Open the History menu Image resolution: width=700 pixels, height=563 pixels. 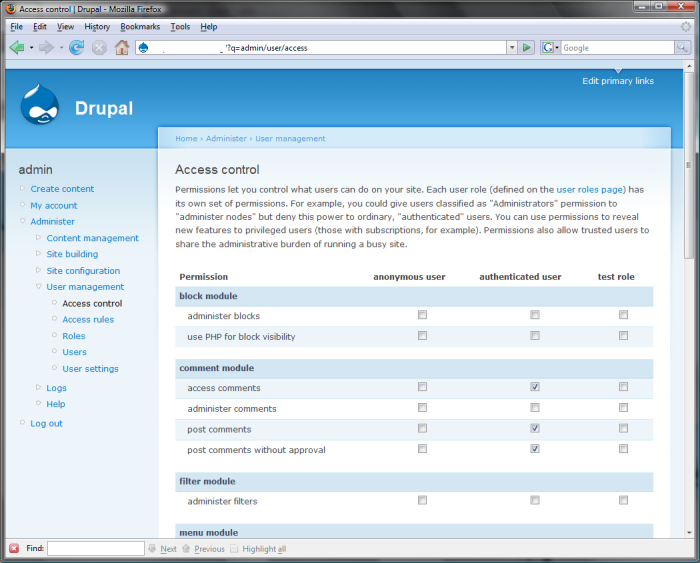97,27
